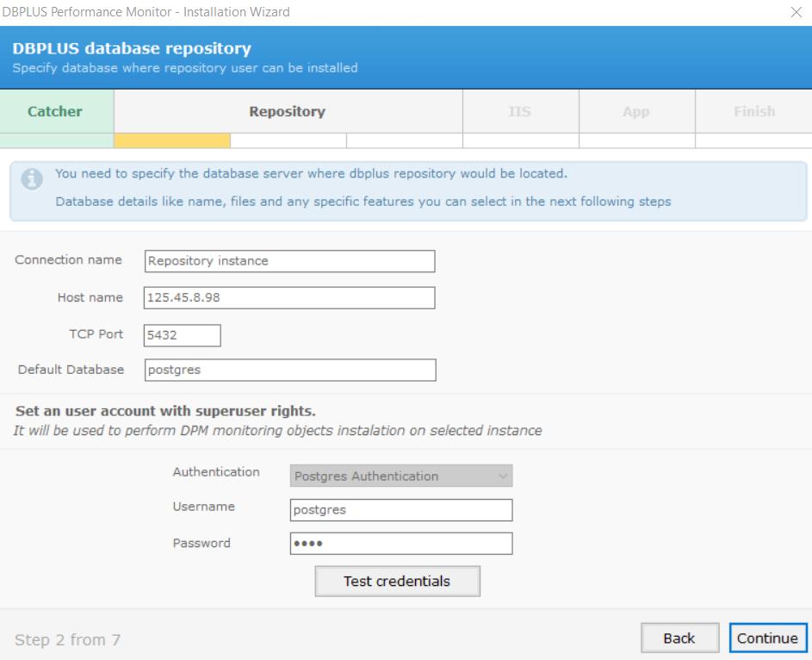This screenshot has width=812, height=660.
Task: Click the "Connection name" label
Action: 68,259
